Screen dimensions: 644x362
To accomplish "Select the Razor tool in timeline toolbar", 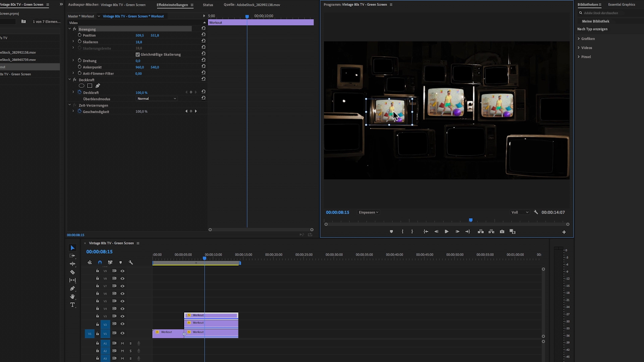I will (72, 272).
